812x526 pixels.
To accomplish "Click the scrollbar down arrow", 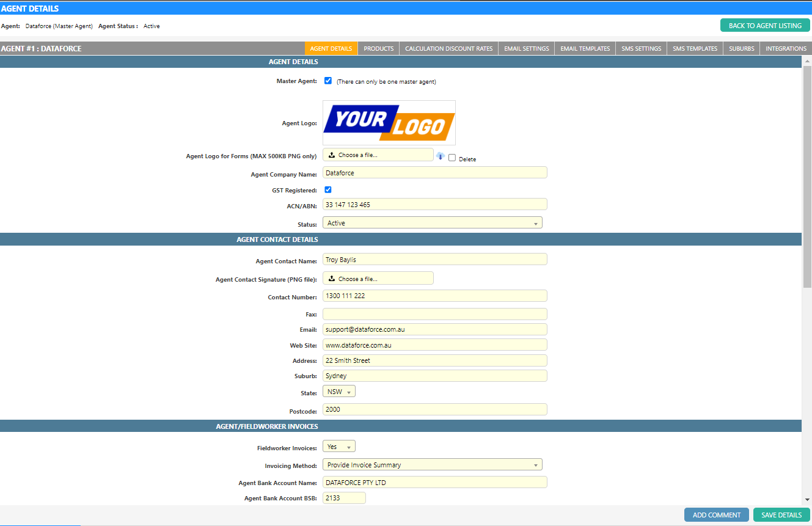I will tap(807, 500).
